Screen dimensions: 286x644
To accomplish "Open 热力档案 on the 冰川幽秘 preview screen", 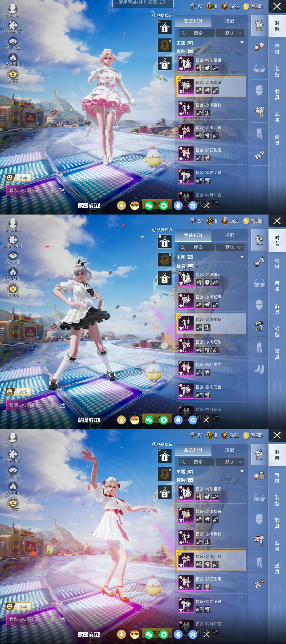I will pos(13,274).
